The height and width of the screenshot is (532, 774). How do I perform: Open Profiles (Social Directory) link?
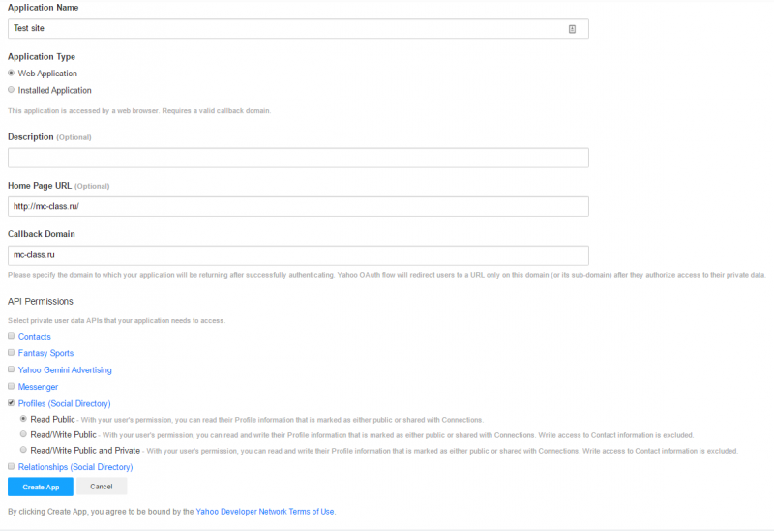tap(64, 403)
